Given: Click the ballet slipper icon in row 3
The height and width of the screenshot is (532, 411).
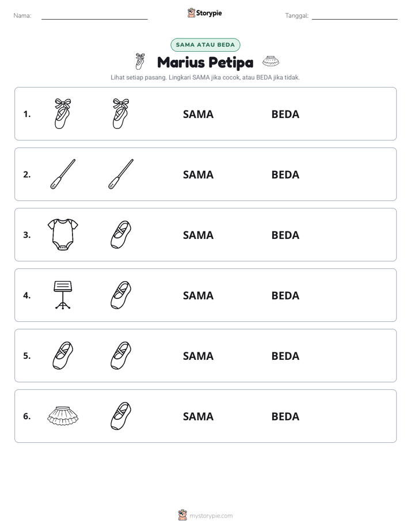Looking at the screenshot, I should click(121, 234).
